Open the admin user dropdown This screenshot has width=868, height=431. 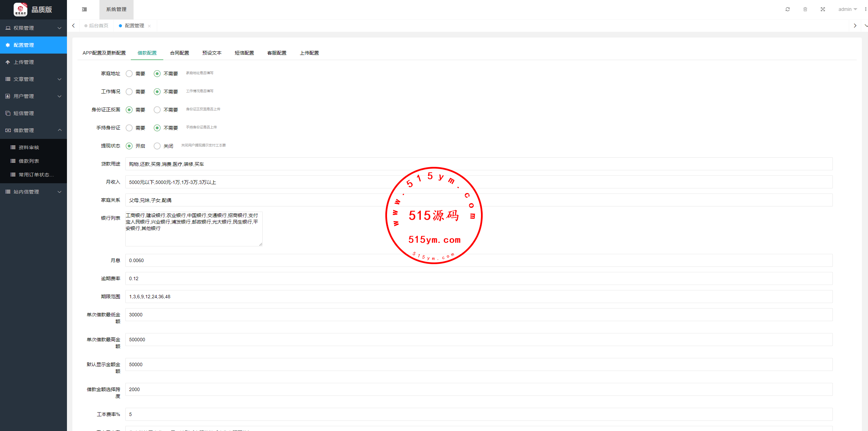pyautogui.click(x=847, y=10)
